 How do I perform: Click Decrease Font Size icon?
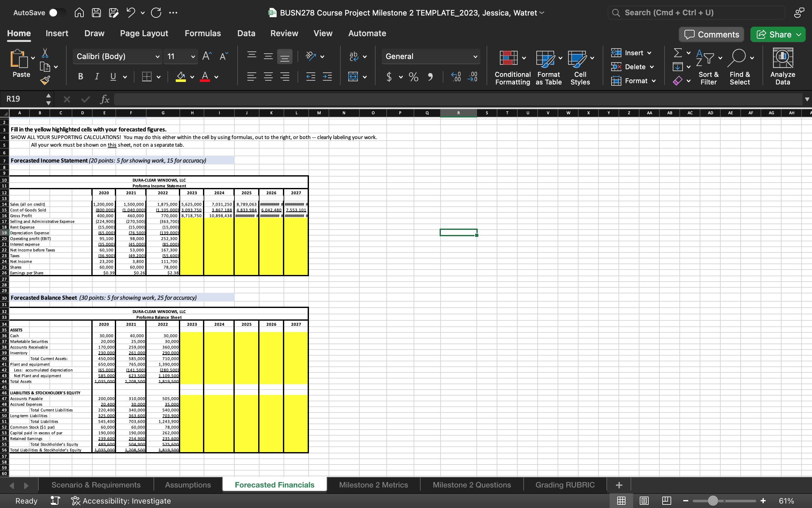coord(224,56)
